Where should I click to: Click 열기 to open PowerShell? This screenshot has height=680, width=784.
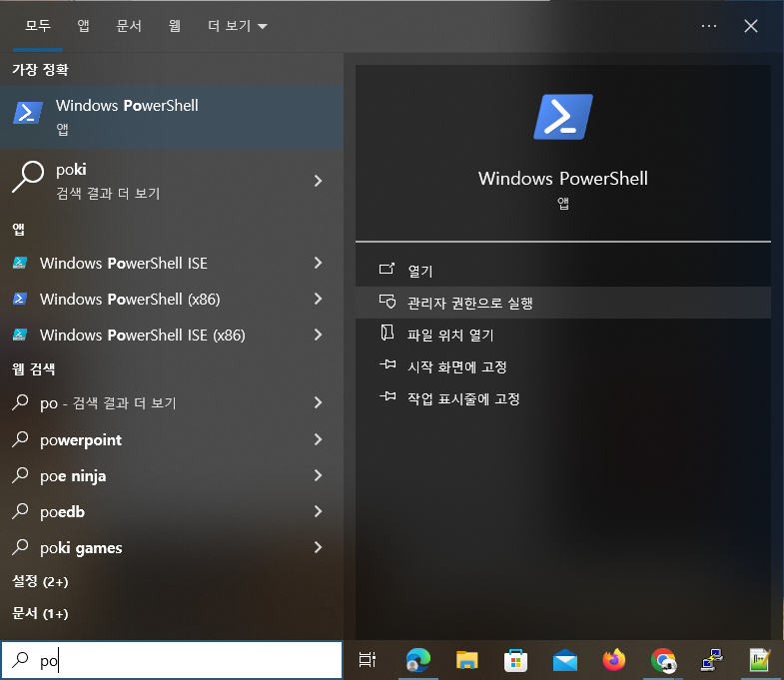point(563,271)
